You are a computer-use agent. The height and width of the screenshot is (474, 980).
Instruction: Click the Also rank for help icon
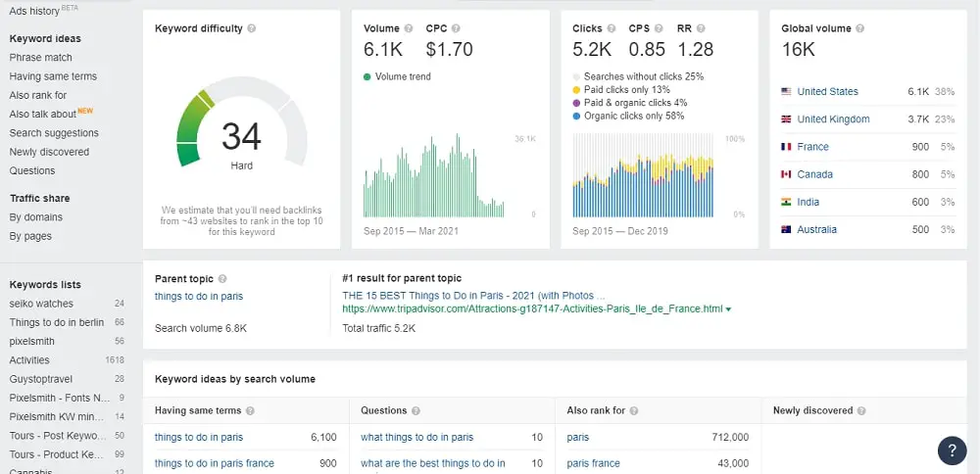point(634,411)
